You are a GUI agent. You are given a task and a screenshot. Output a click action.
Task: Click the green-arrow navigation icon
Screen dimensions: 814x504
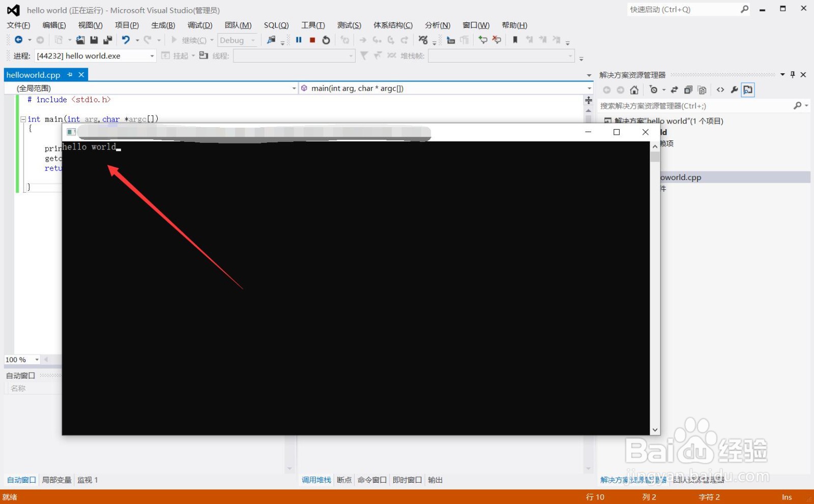pyautogui.click(x=483, y=40)
